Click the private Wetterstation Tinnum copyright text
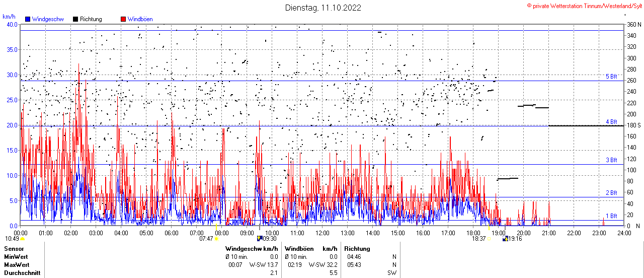The height and width of the screenshot is (278, 644). pos(584,6)
